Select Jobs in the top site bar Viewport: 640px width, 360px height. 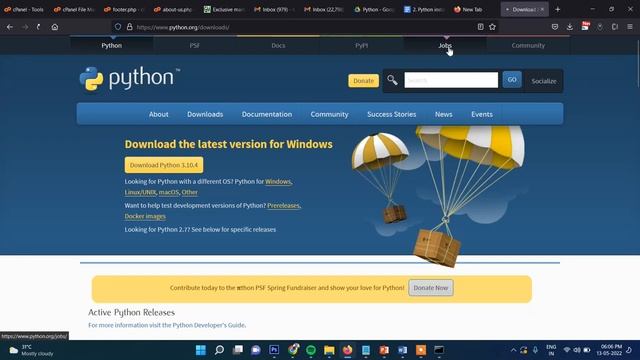[x=445, y=45]
